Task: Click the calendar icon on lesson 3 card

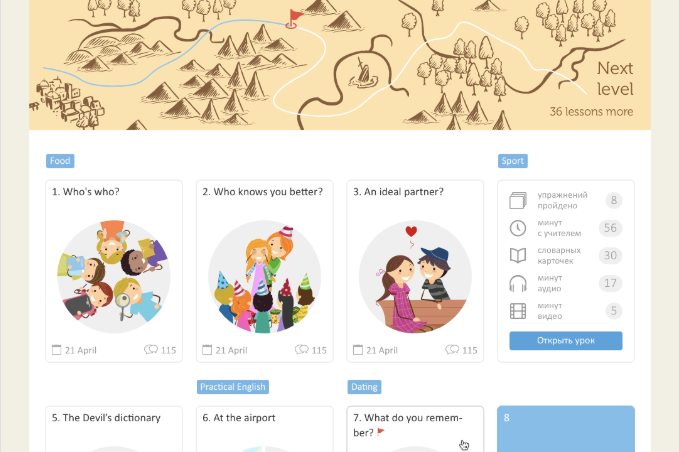Action: (358, 349)
